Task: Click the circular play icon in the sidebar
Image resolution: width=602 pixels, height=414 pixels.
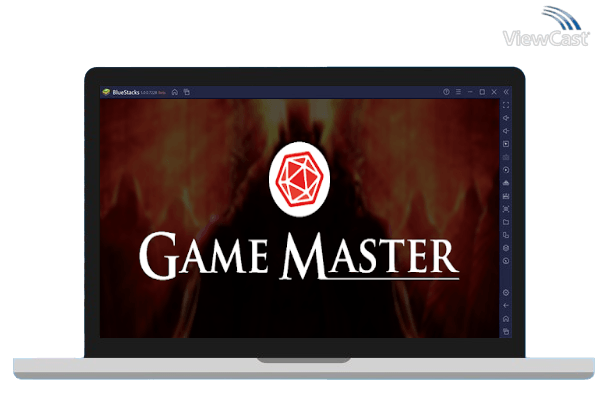Action: tap(506, 170)
